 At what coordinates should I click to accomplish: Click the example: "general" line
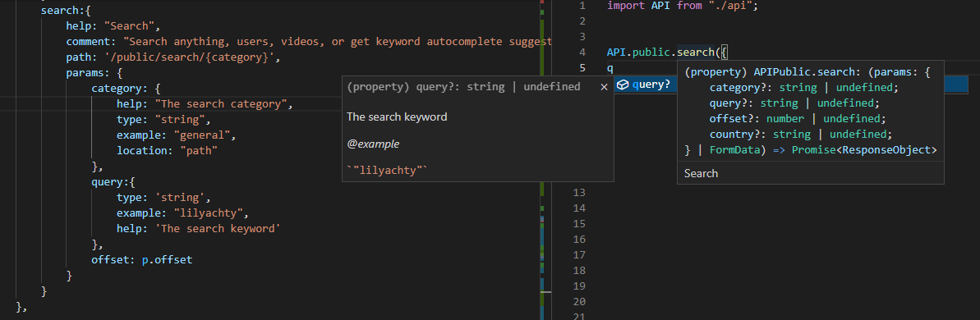pos(176,135)
